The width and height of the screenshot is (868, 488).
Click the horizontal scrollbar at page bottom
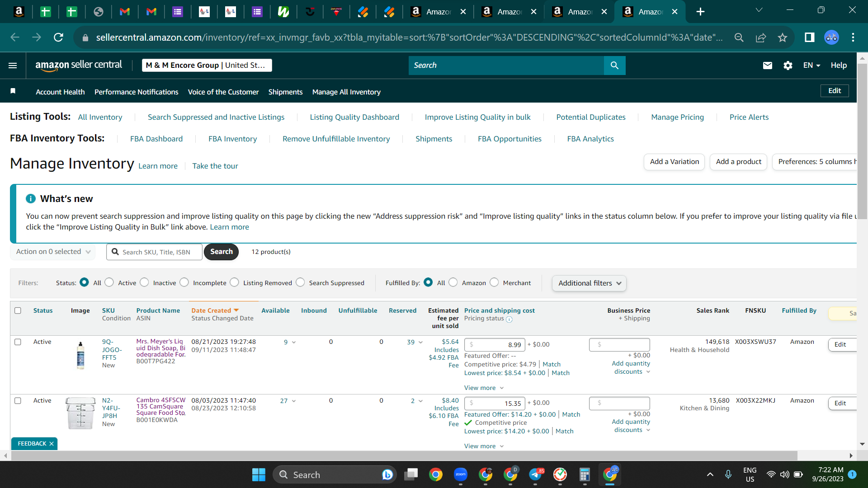coord(404,455)
